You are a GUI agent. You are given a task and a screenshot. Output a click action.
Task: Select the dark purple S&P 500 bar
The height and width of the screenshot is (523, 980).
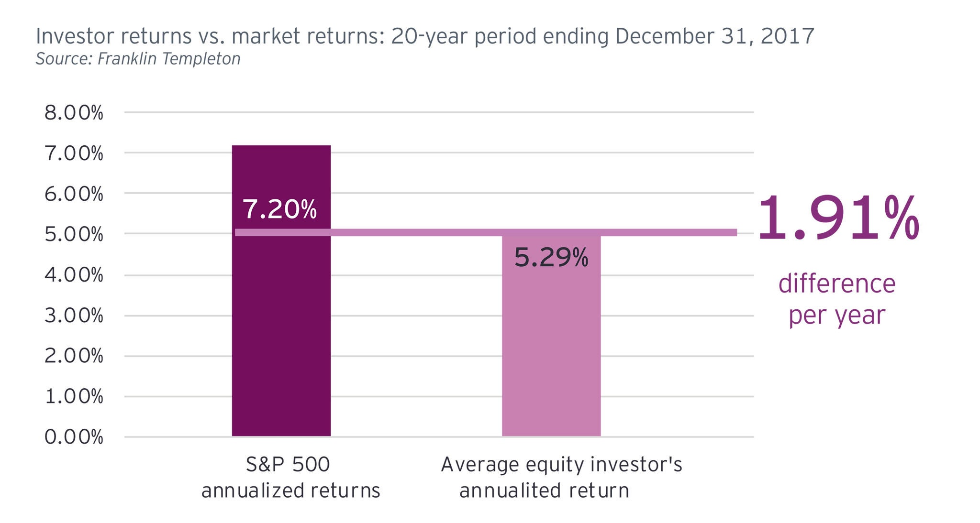pyautogui.click(x=281, y=335)
